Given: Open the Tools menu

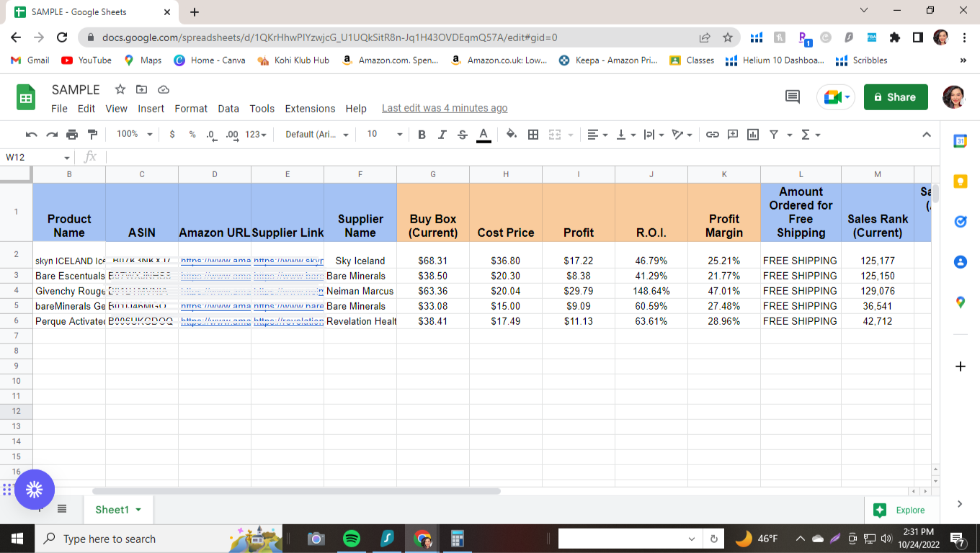Looking at the screenshot, I should [x=262, y=109].
